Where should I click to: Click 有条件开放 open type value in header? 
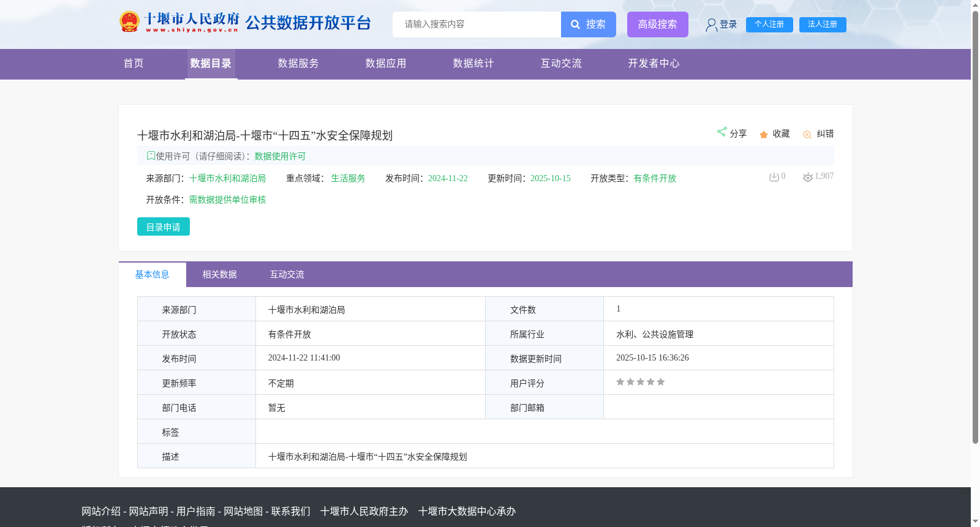[655, 179]
